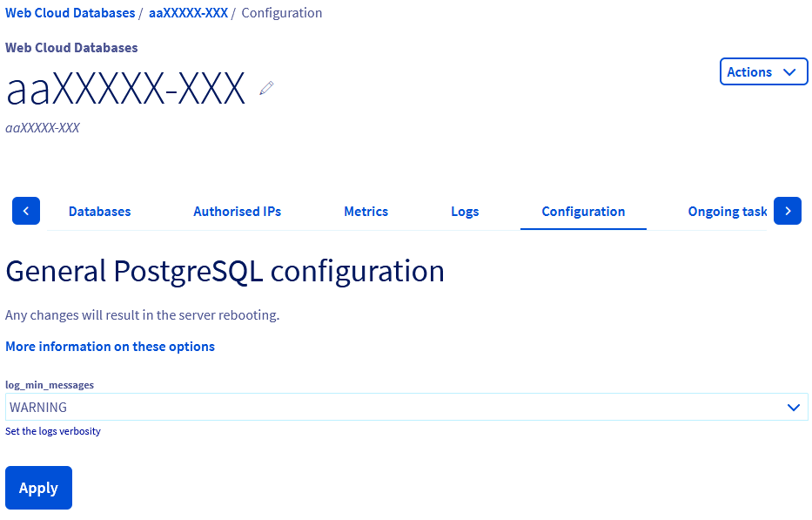Click the Web Cloud Databases label above the title
Image resolution: width=812 pixels, height=520 pixels.
(71, 47)
